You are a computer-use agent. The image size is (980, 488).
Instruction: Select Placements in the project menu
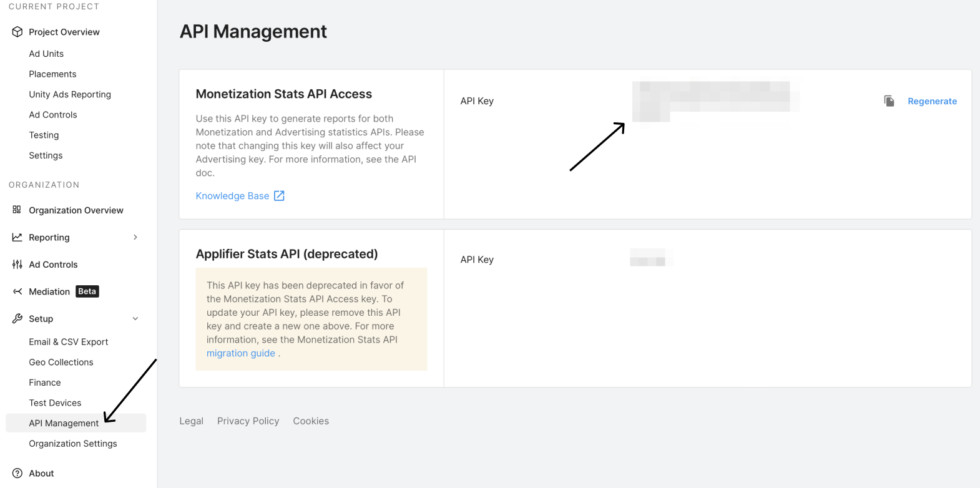(x=52, y=74)
